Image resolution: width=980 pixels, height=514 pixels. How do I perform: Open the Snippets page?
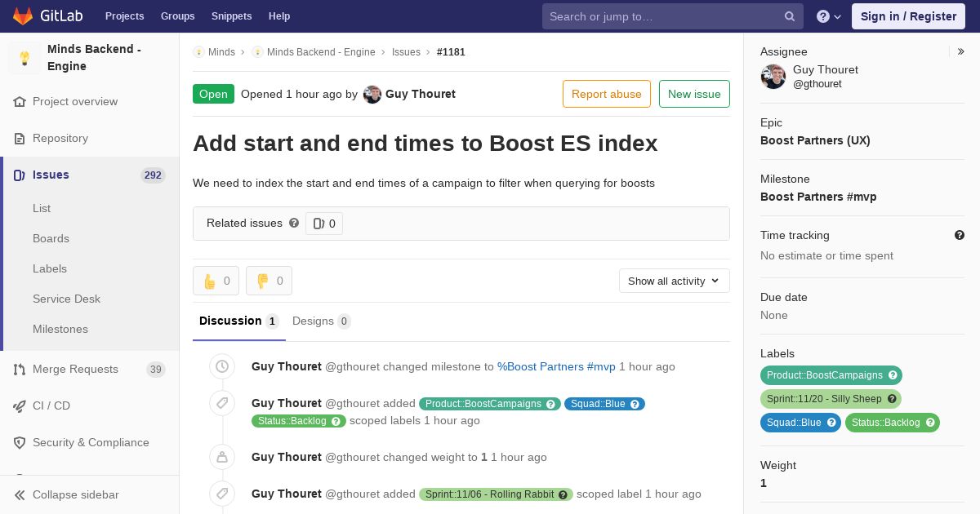click(232, 16)
